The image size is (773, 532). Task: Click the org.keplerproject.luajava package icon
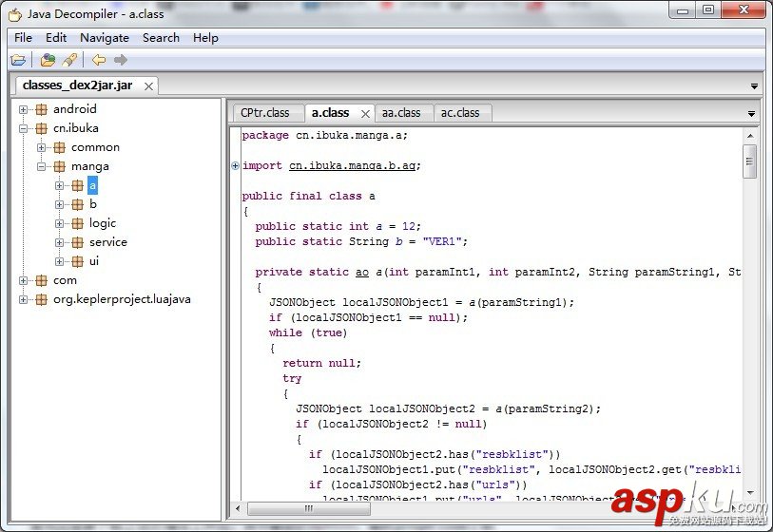click(42, 299)
